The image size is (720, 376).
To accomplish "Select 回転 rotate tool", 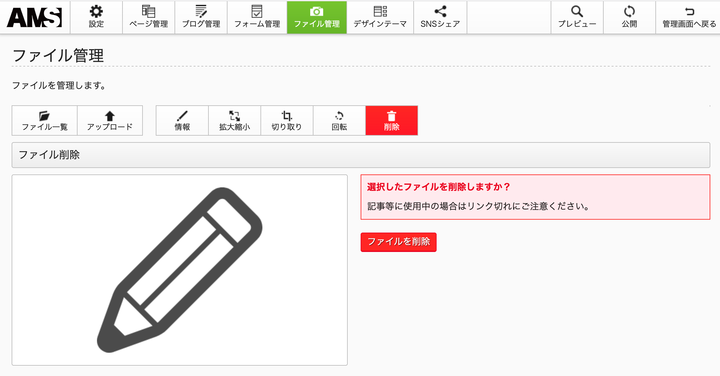I will (339, 121).
